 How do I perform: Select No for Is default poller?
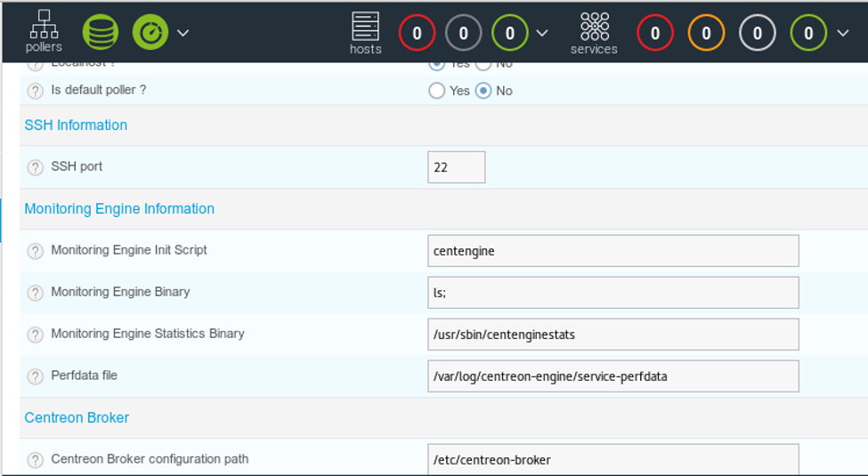[483, 91]
